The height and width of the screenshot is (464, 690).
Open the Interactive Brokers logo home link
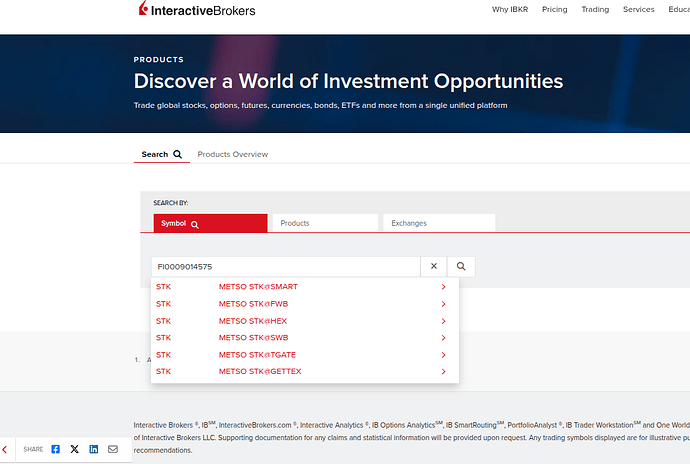pos(197,9)
